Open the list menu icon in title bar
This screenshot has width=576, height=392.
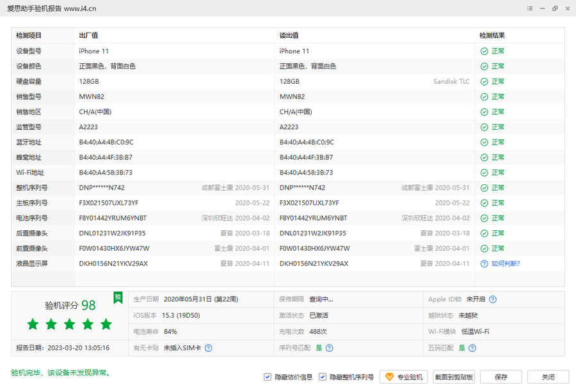pyautogui.click(x=530, y=8)
